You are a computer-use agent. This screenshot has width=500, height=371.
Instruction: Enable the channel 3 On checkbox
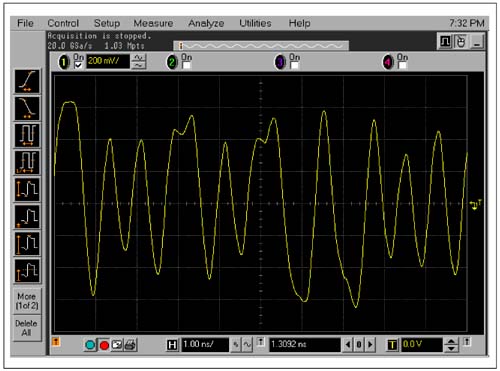[x=295, y=65]
